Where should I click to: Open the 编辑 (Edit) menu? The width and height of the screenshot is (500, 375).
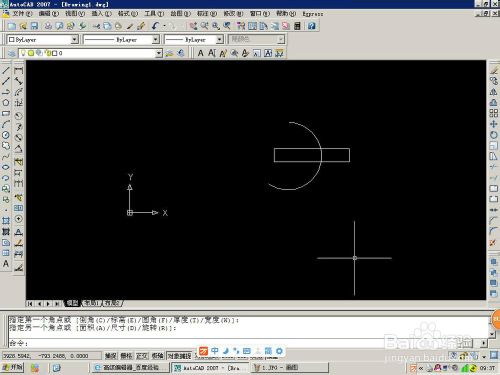pyautogui.click(x=49, y=14)
